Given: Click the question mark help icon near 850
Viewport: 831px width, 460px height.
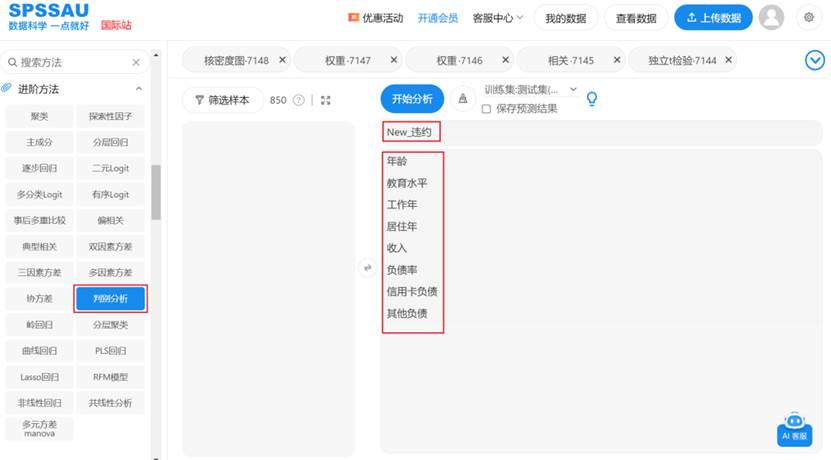Looking at the screenshot, I should pyautogui.click(x=299, y=100).
